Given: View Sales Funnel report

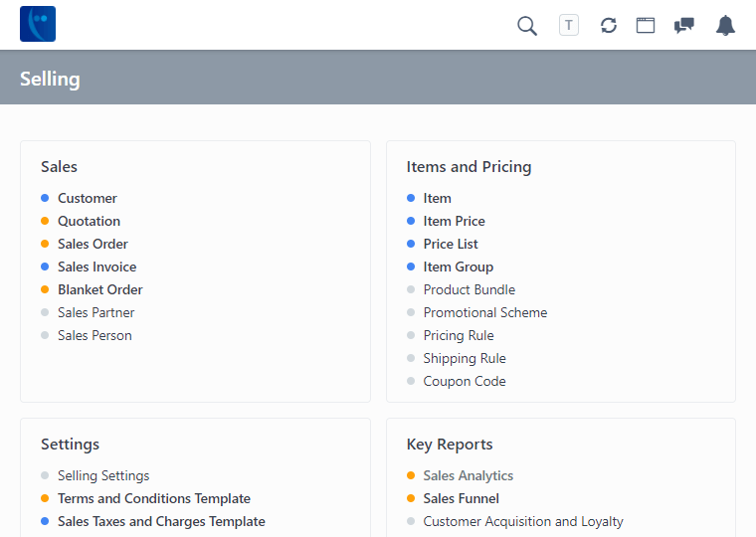Looking at the screenshot, I should 461,498.
